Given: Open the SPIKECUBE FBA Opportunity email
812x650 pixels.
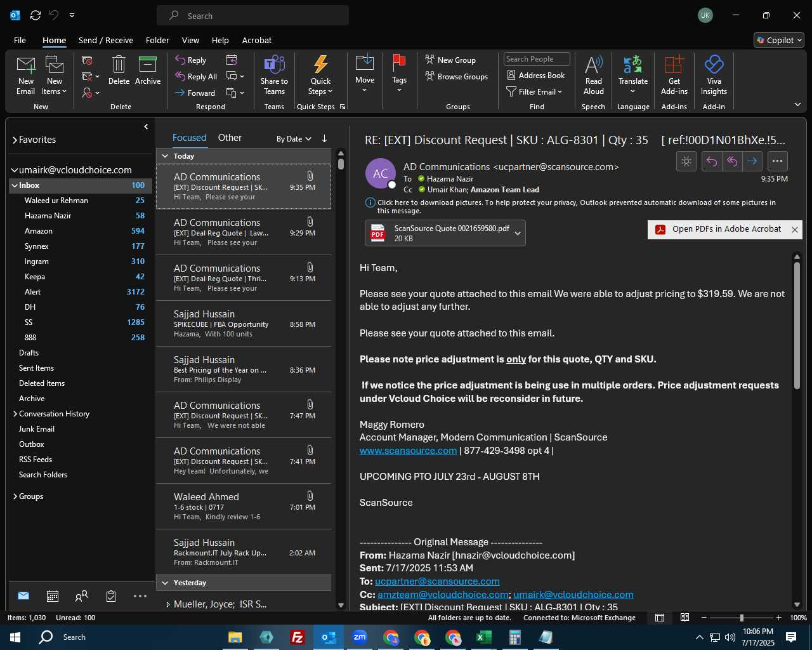Looking at the screenshot, I should 244,324.
